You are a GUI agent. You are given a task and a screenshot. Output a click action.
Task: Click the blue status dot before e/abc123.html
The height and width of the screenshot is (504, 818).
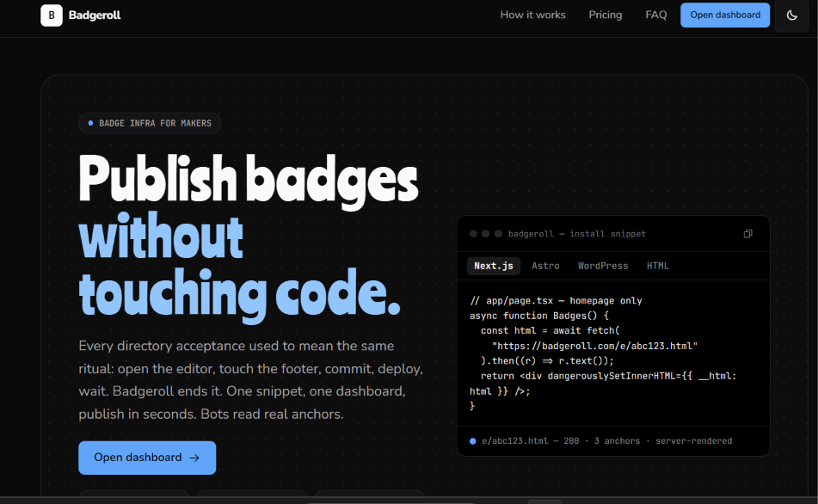click(x=472, y=441)
